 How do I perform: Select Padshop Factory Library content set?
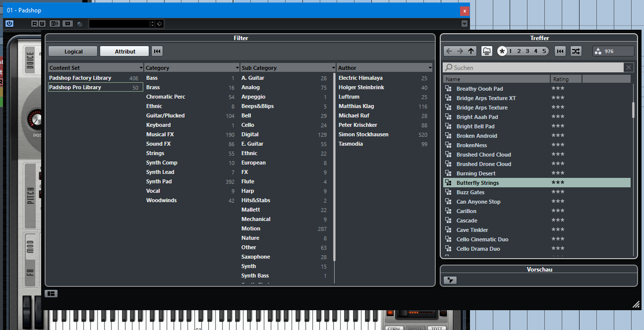[96, 78]
